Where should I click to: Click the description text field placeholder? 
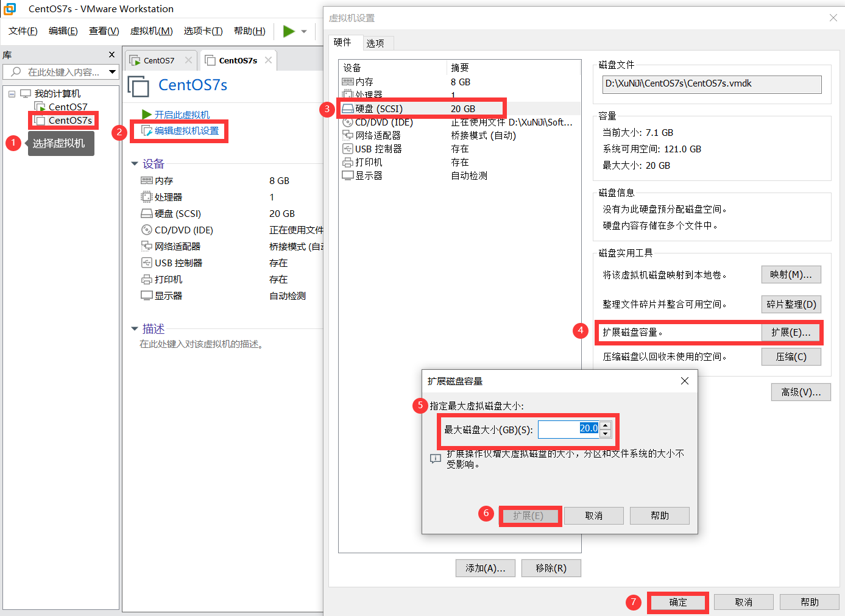click(202, 344)
